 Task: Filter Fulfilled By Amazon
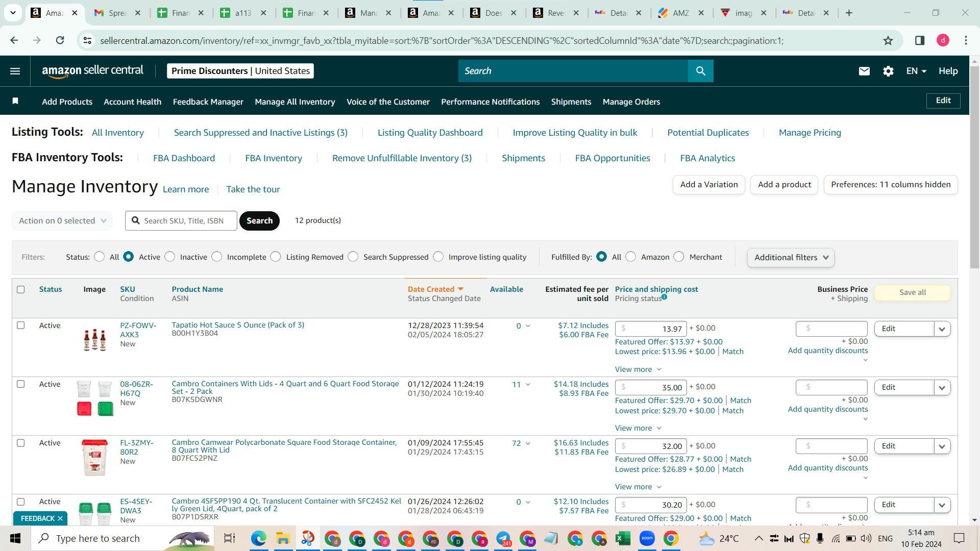tap(631, 257)
